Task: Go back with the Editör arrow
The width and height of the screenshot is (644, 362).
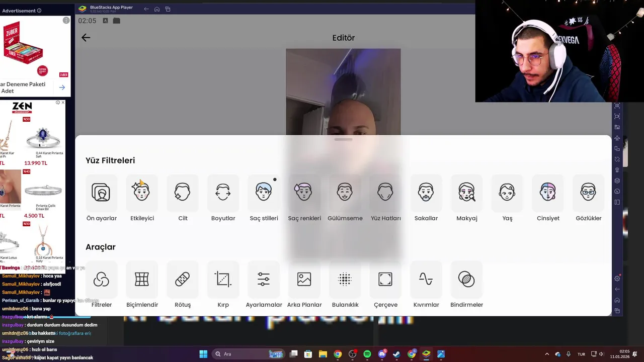Action: coord(86,38)
